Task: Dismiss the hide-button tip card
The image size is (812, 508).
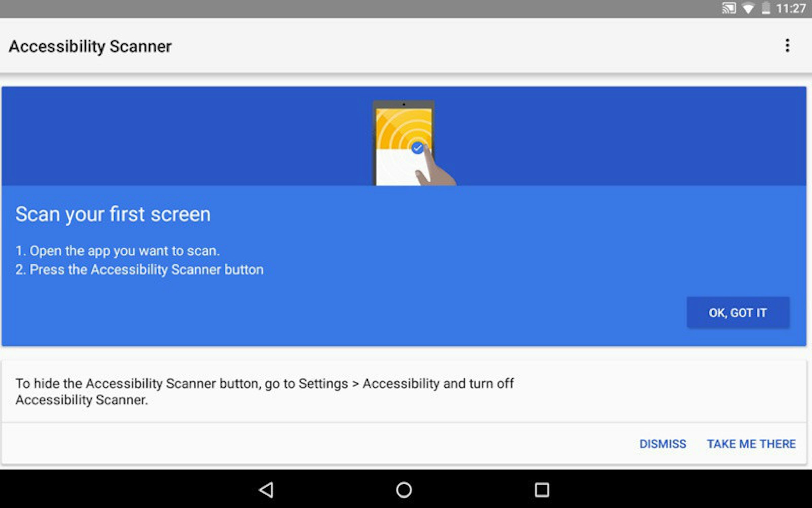Action: (x=663, y=444)
